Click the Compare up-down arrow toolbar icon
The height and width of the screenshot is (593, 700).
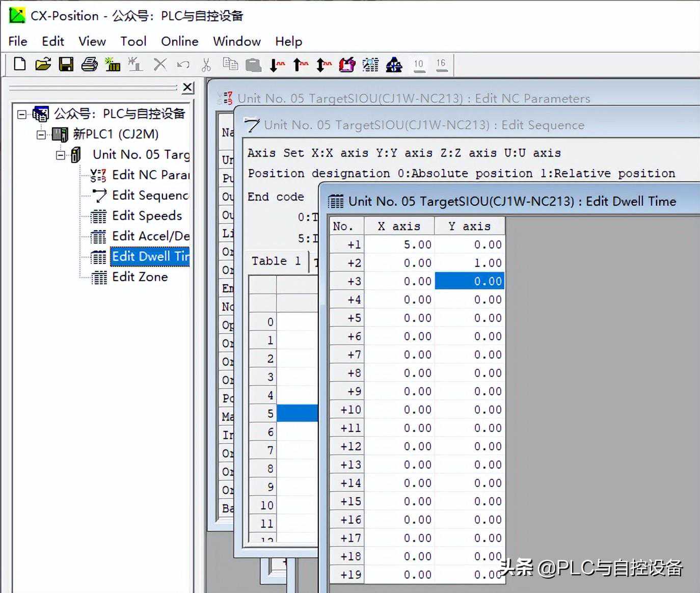[x=324, y=65]
